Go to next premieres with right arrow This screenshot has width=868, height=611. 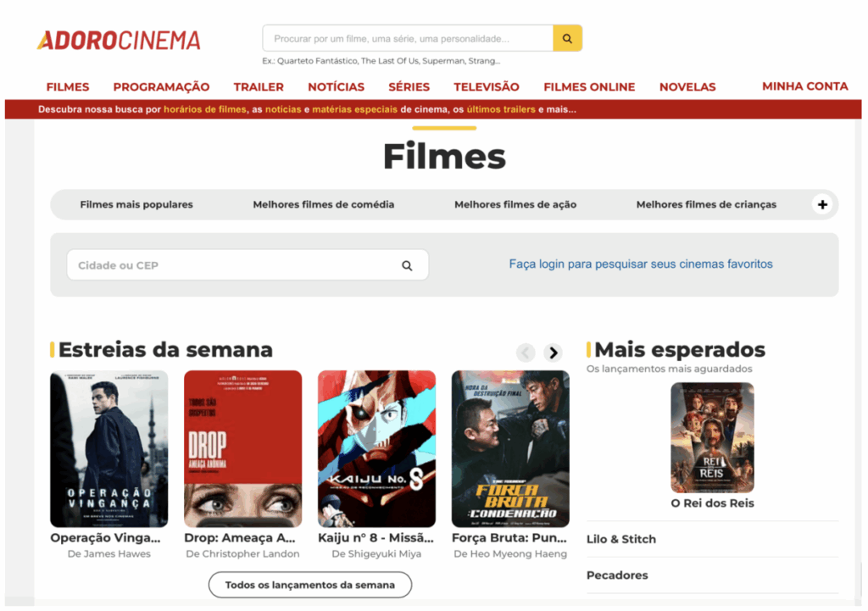coord(553,353)
